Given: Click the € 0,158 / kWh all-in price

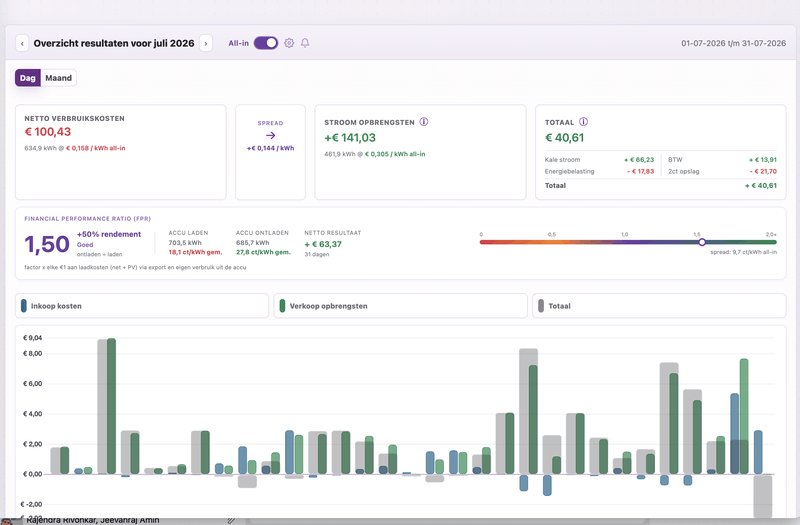Looking at the screenshot, I should [95, 148].
